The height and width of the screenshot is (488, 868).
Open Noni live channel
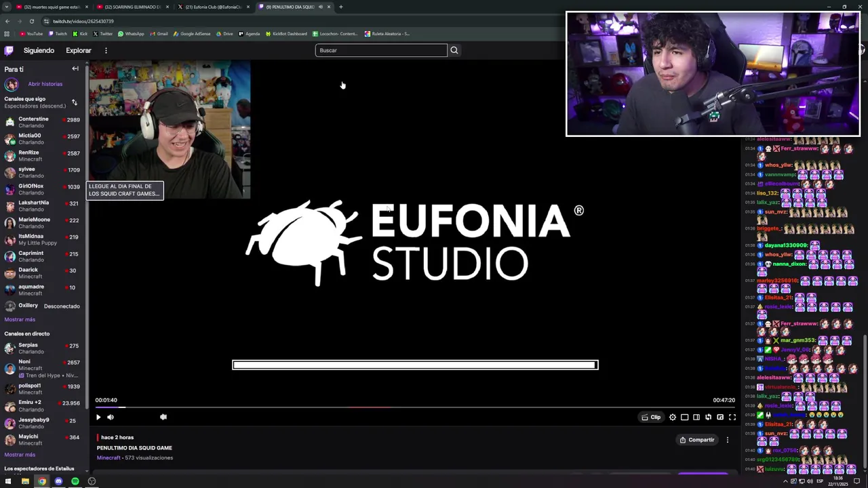click(42, 368)
